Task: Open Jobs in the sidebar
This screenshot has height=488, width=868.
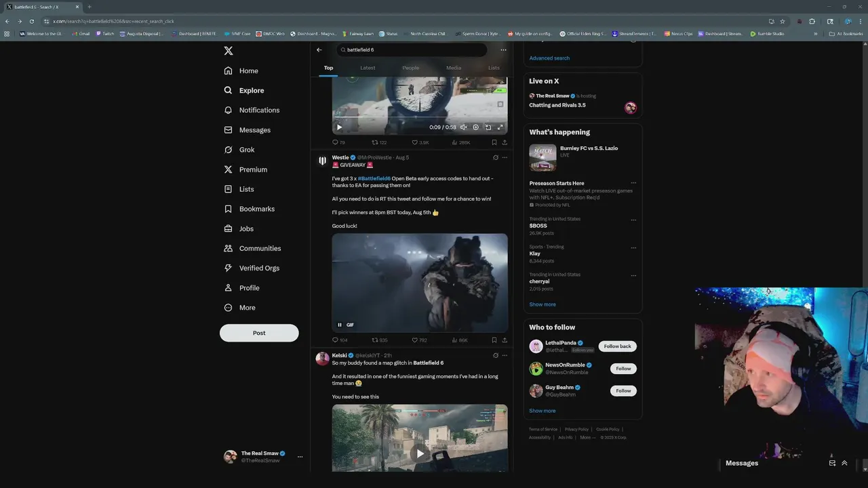Action: [239, 228]
